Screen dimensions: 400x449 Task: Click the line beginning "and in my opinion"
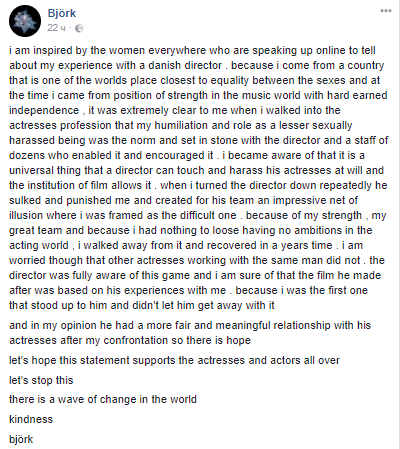click(x=190, y=325)
